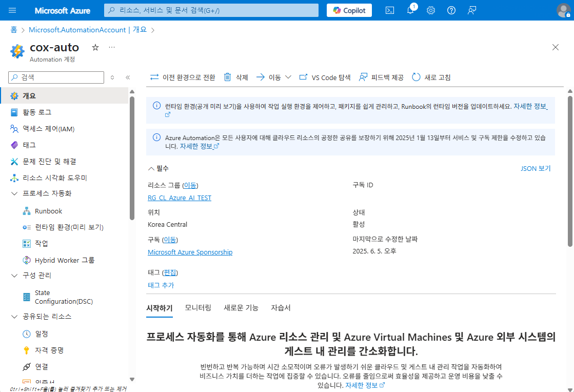Refresh with the 새로 고침 icon

pyautogui.click(x=416, y=77)
